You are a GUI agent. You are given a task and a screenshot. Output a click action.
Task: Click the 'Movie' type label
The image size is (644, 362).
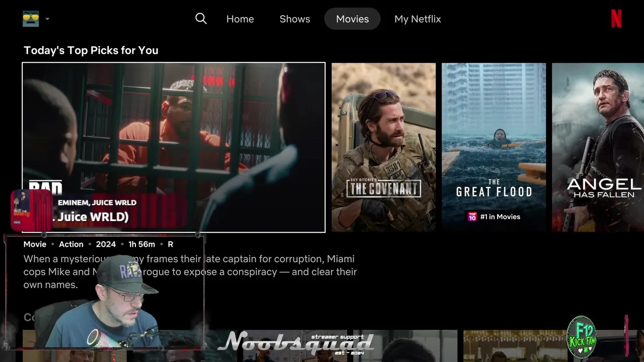click(x=35, y=244)
